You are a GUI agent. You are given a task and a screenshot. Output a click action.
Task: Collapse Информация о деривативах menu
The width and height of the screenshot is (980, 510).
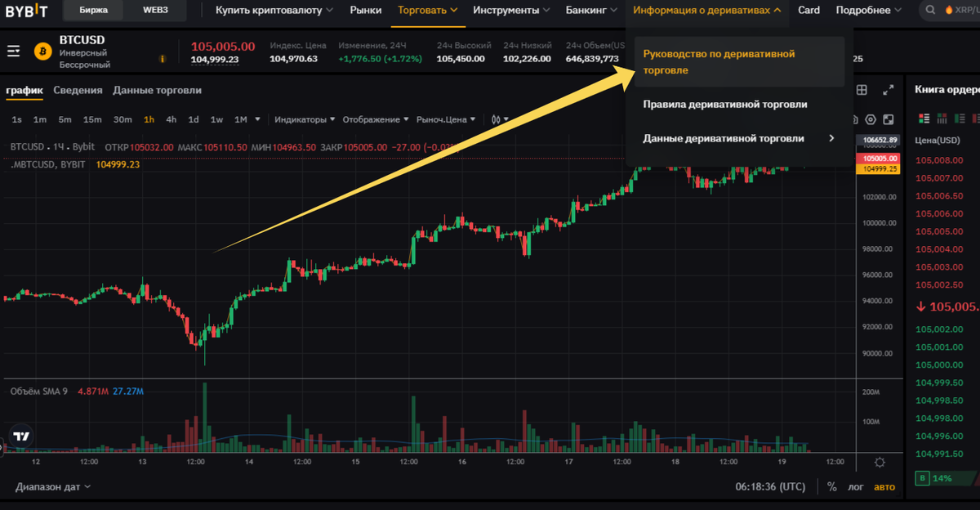tap(707, 11)
